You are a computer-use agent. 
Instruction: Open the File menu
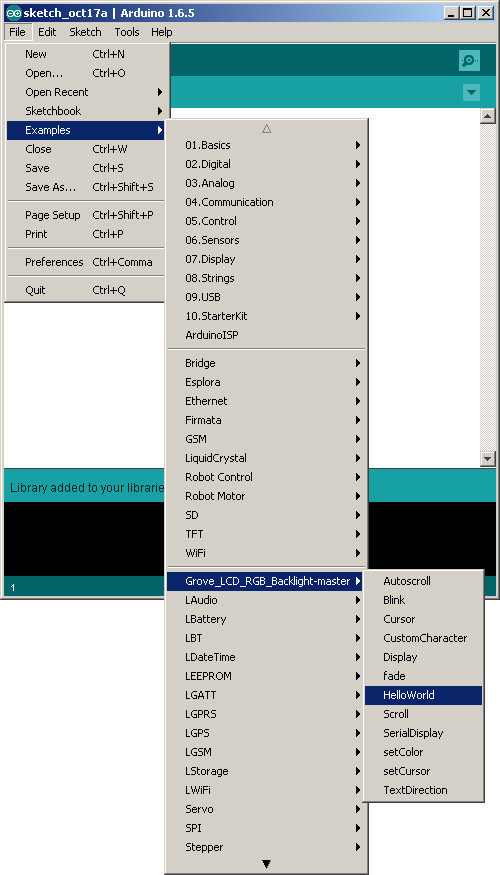click(17, 32)
